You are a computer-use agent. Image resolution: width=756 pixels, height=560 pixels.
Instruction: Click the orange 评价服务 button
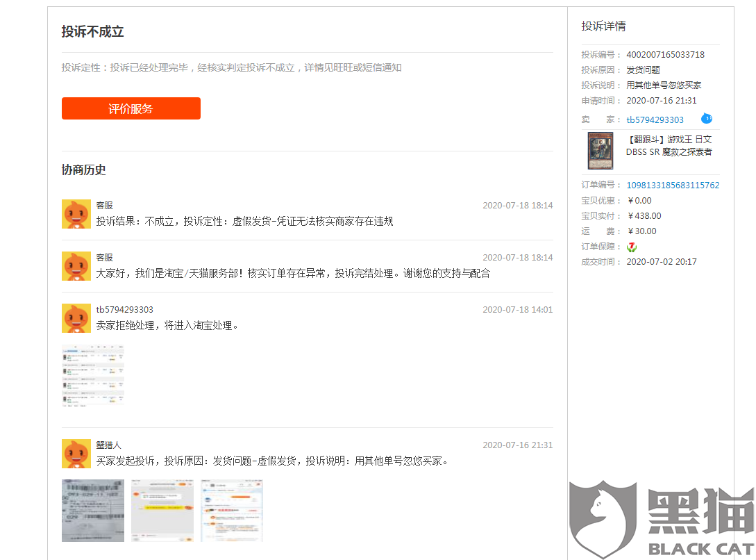131,108
